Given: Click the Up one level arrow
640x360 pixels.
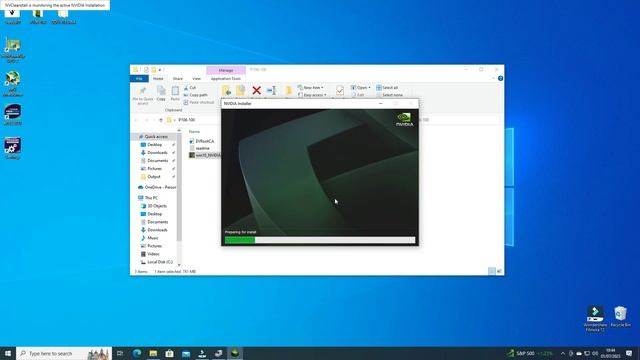Looking at the screenshot, I should coord(161,120).
